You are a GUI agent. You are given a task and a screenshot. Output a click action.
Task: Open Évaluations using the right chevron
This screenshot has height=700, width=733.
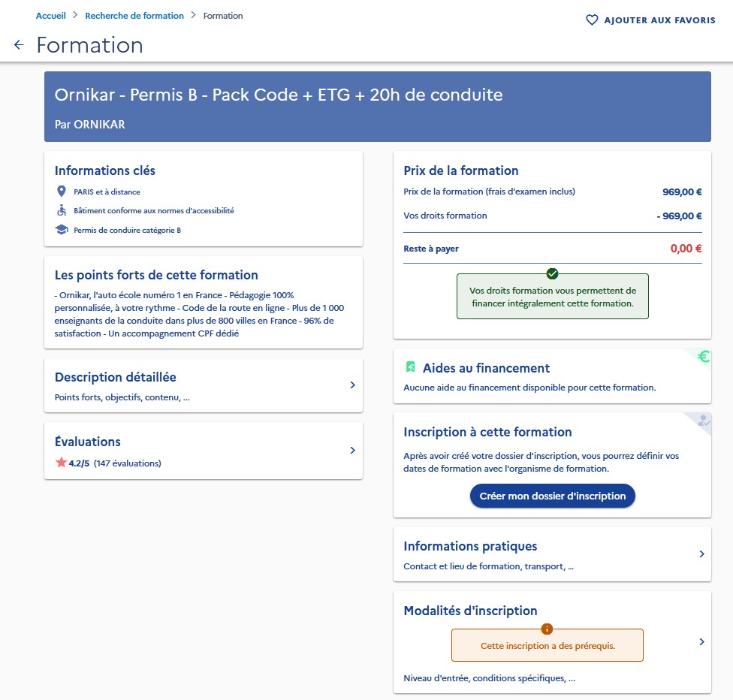pyautogui.click(x=352, y=451)
